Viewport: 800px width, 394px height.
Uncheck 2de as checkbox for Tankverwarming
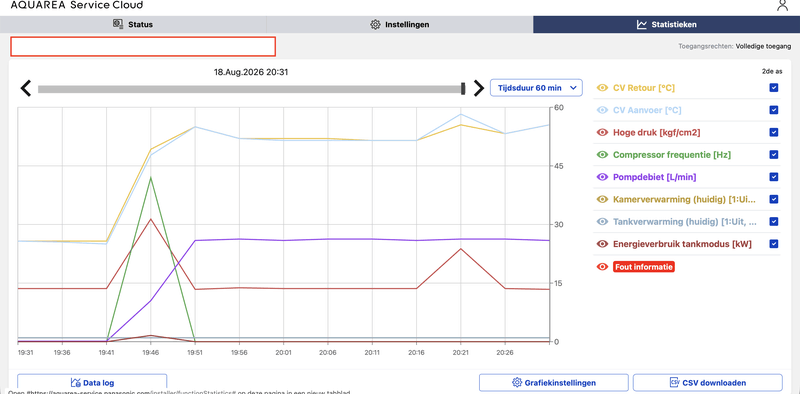click(x=774, y=221)
